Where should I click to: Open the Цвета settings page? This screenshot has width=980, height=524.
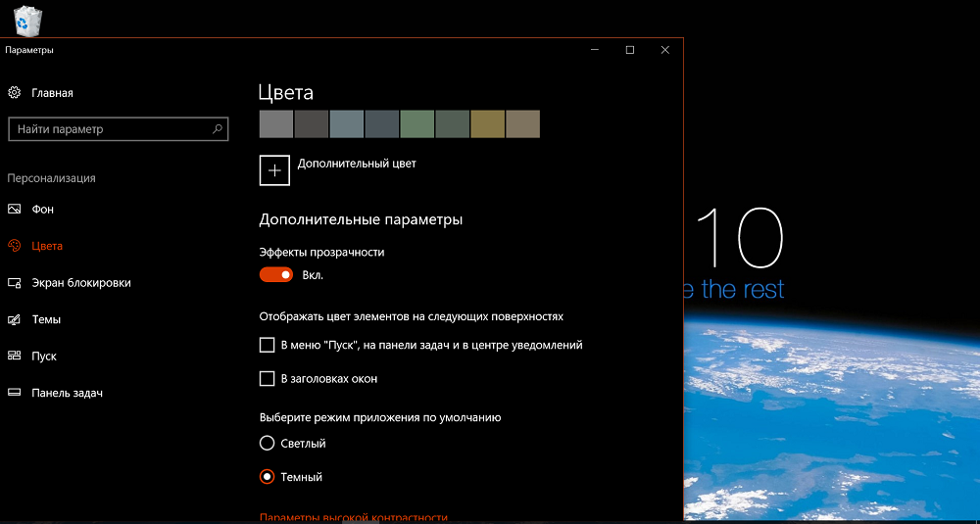pyautogui.click(x=47, y=246)
